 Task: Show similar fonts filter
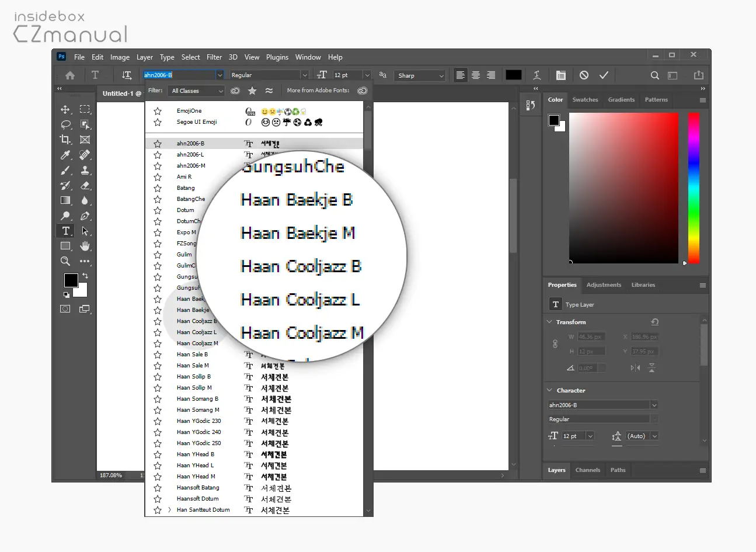click(x=269, y=91)
